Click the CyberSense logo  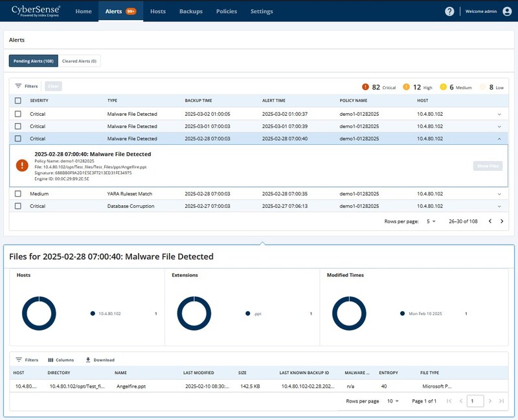tap(36, 11)
